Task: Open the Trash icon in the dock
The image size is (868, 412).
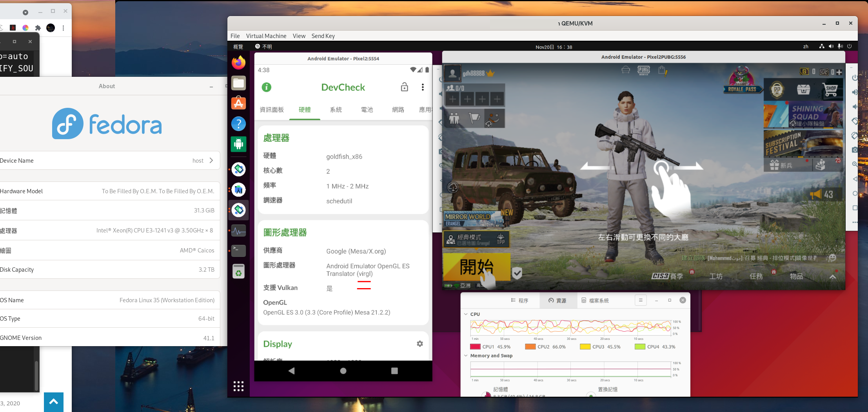Action: [238, 271]
